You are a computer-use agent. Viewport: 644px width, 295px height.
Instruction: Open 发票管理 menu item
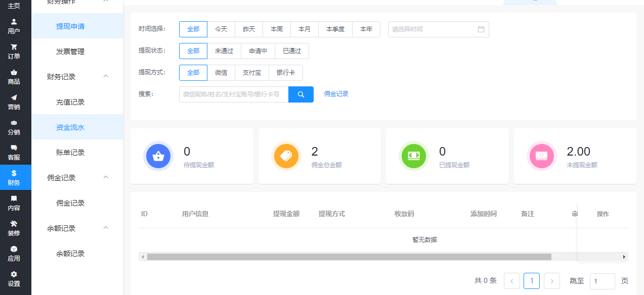click(77, 51)
